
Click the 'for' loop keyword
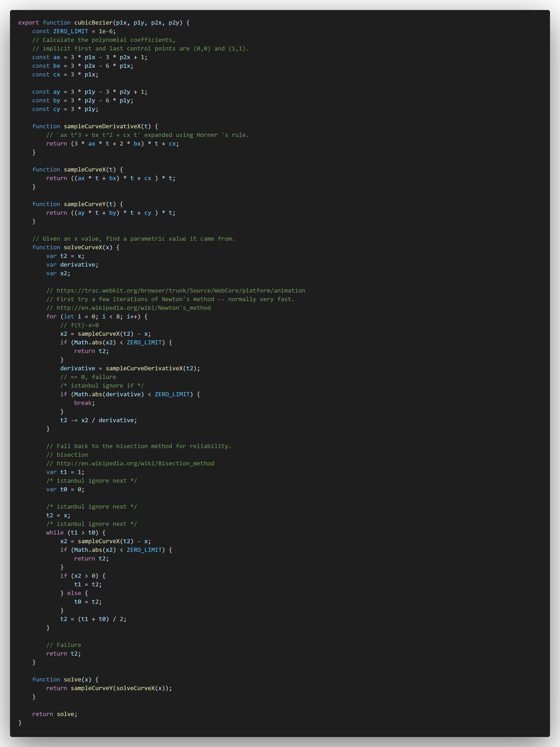51,316
